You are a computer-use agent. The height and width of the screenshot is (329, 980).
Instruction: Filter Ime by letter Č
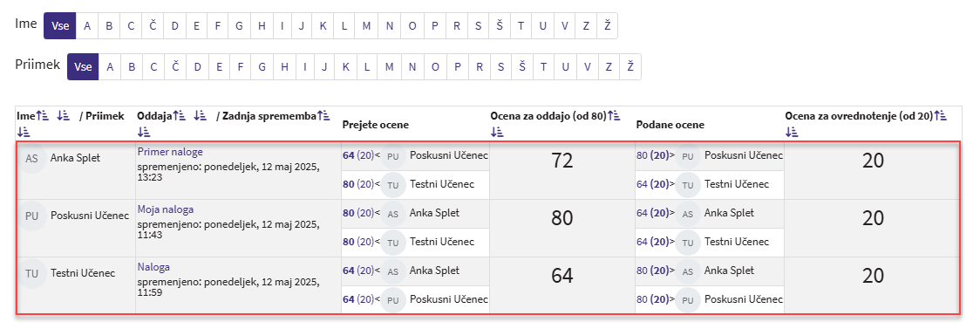(153, 25)
